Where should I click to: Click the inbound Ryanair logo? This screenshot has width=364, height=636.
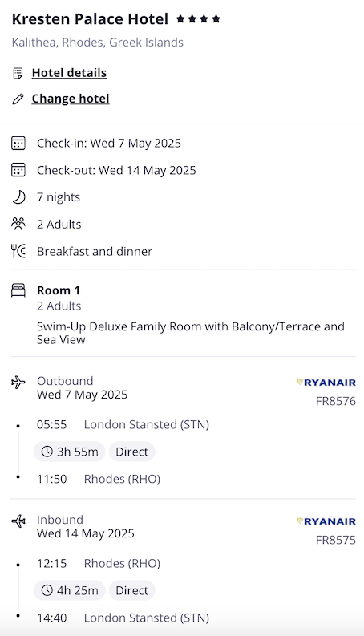[x=326, y=521]
